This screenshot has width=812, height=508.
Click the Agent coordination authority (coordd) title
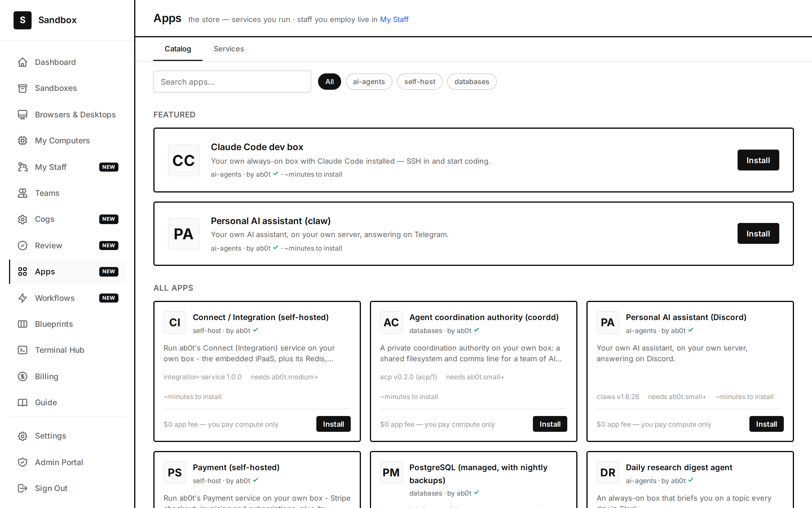pos(484,317)
